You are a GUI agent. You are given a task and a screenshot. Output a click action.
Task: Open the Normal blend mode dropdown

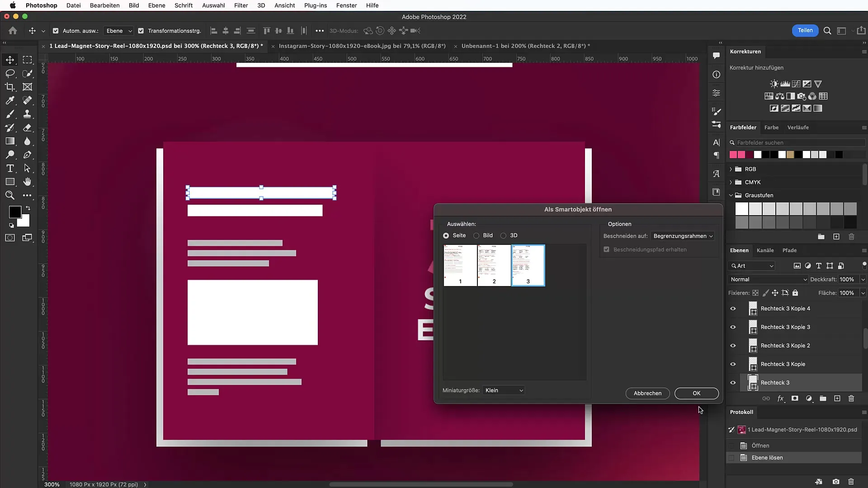768,279
